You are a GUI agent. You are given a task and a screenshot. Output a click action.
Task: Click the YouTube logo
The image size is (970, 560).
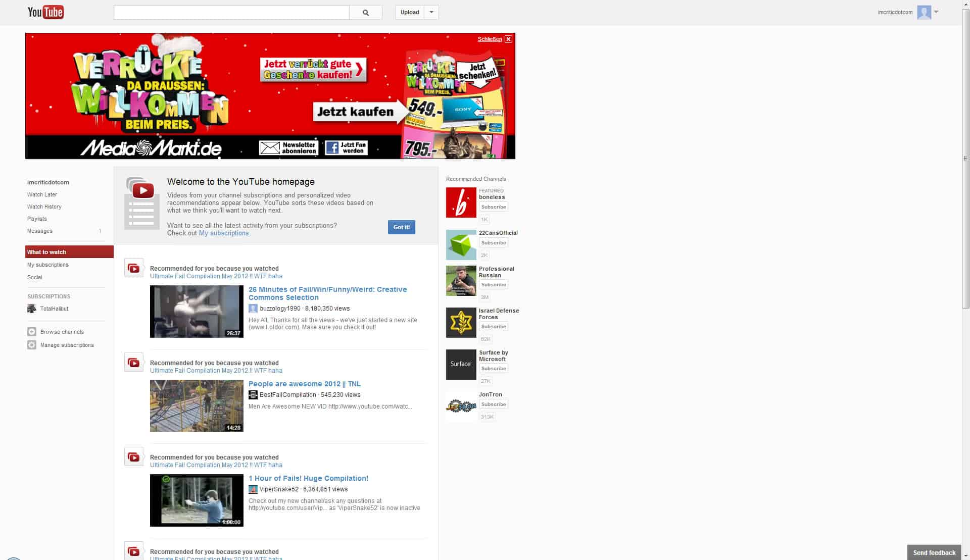coord(45,12)
